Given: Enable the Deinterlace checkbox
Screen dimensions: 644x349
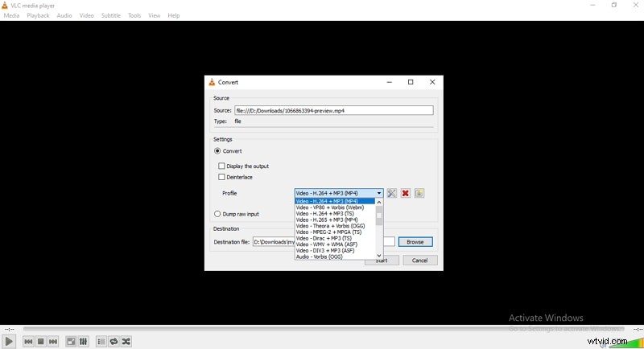Looking at the screenshot, I should click(x=222, y=177).
